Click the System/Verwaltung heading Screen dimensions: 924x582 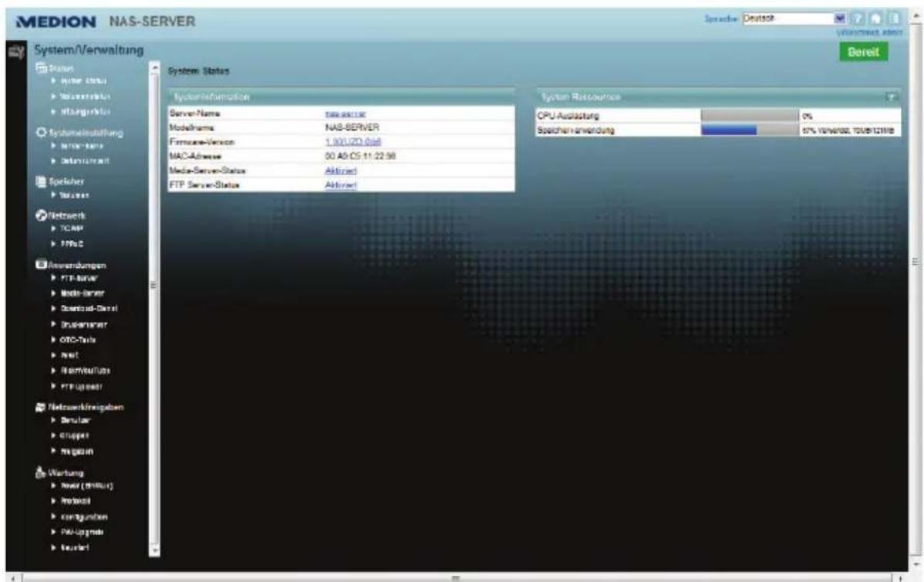[x=89, y=50]
